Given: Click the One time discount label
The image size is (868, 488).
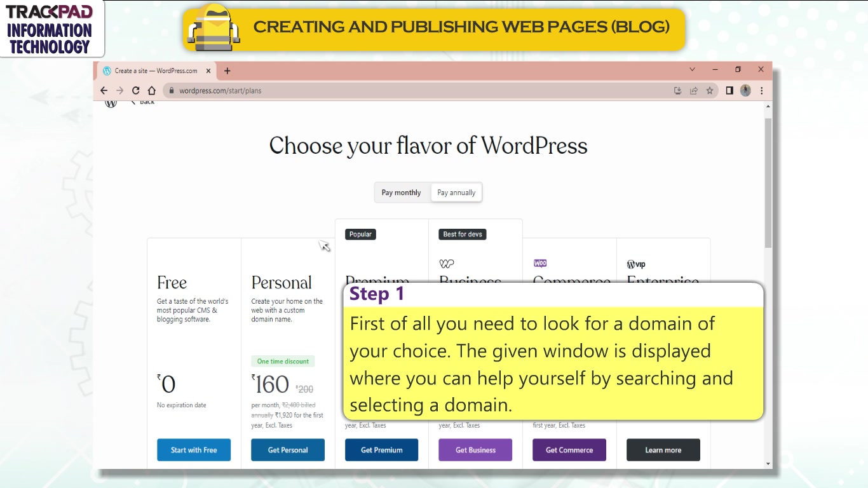Looking at the screenshot, I should click(x=283, y=362).
